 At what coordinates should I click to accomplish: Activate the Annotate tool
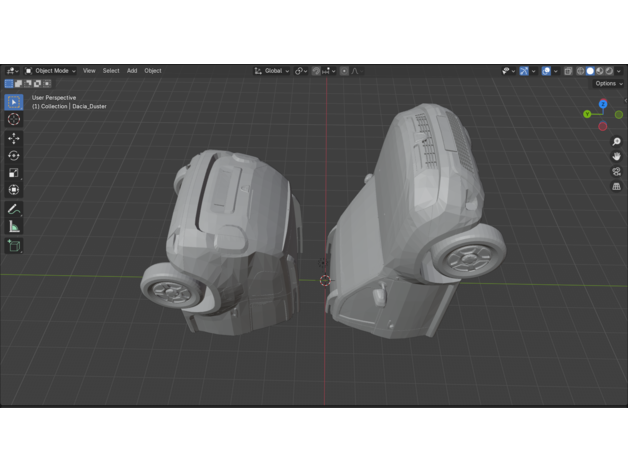pos(14,209)
